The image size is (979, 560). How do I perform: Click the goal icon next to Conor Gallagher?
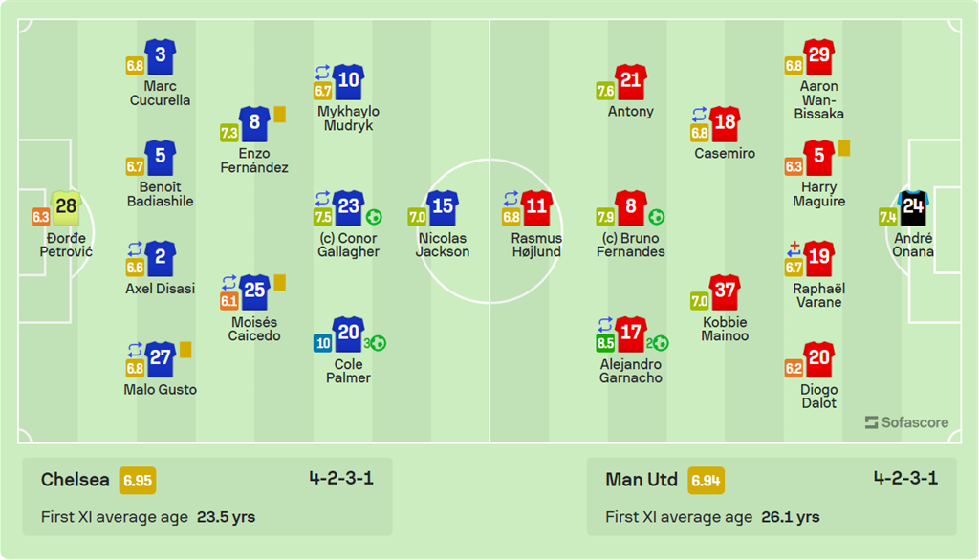point(374,217)
